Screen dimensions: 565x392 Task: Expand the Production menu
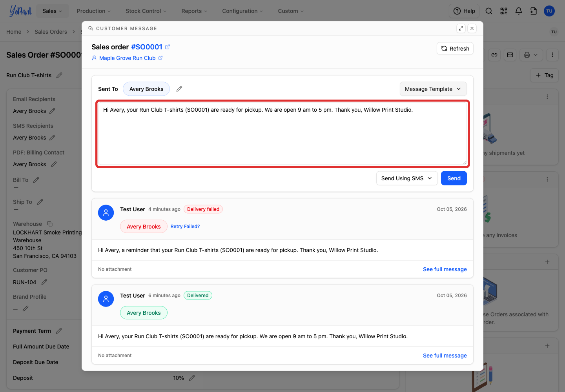94,11
